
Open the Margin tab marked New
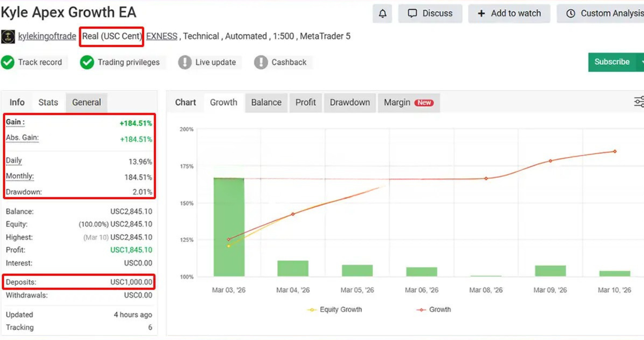tap(408, 102)
